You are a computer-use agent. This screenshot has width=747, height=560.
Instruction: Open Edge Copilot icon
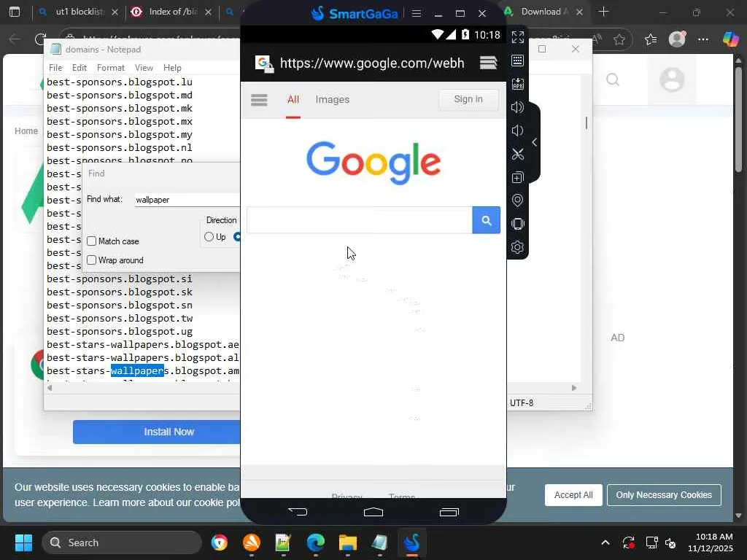pyautogui.click(x=729, y=39)
